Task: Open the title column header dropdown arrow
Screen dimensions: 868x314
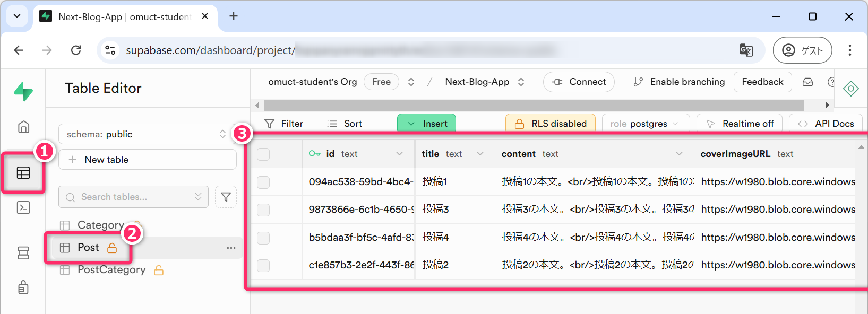Action: (480, 154)
